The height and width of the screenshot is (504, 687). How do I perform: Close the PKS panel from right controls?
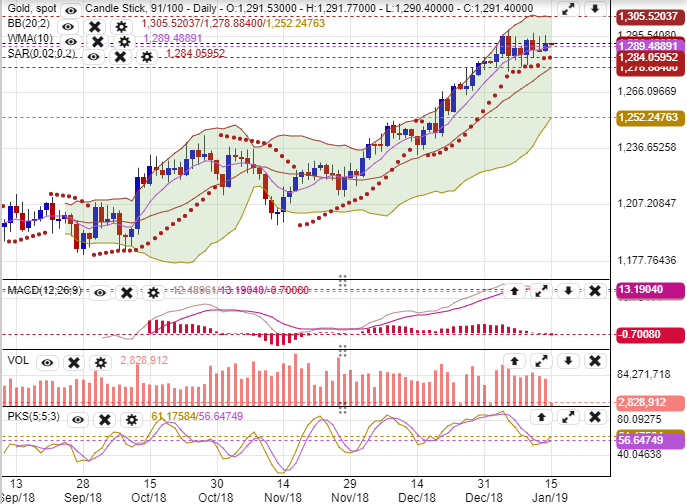click(x=593, y=414)
